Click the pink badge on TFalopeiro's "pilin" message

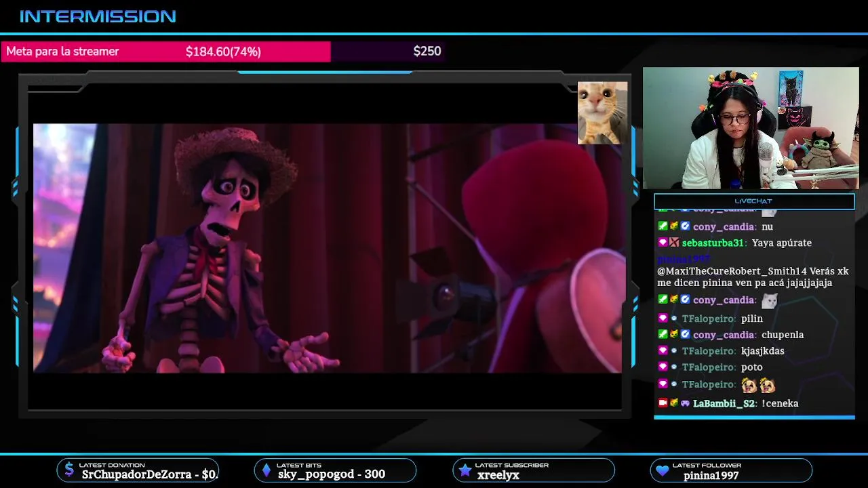click(x=663, y=318)
